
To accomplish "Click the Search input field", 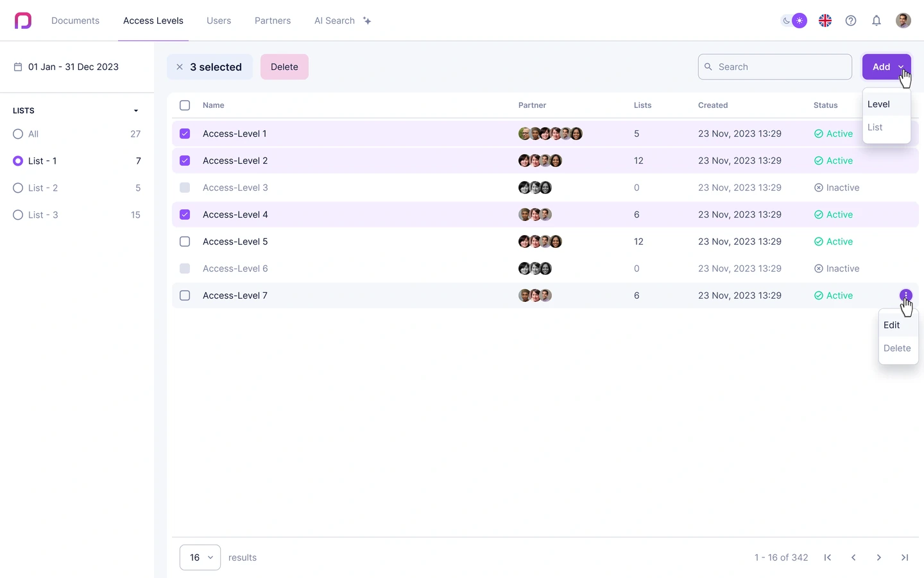I will coord(775,67).
